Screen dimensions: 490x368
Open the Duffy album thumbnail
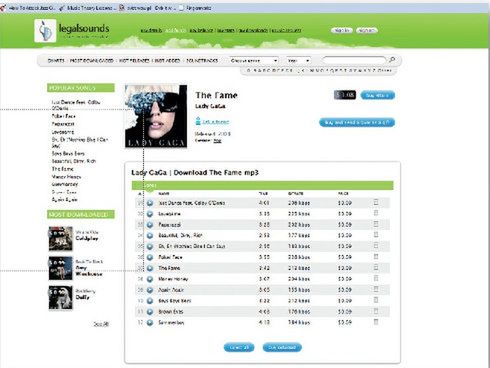click(x=61, y=297)
